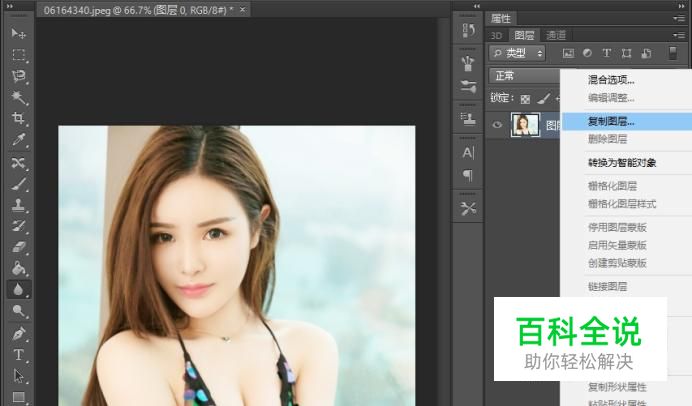Select the Rectangular Marquee tool

click(18, 55)
